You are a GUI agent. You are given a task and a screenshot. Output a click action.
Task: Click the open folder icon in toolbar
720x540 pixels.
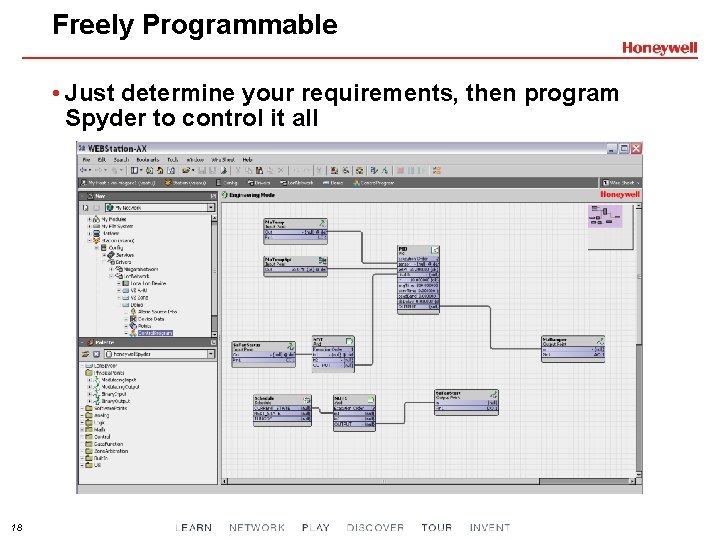[x=186, y=170]
